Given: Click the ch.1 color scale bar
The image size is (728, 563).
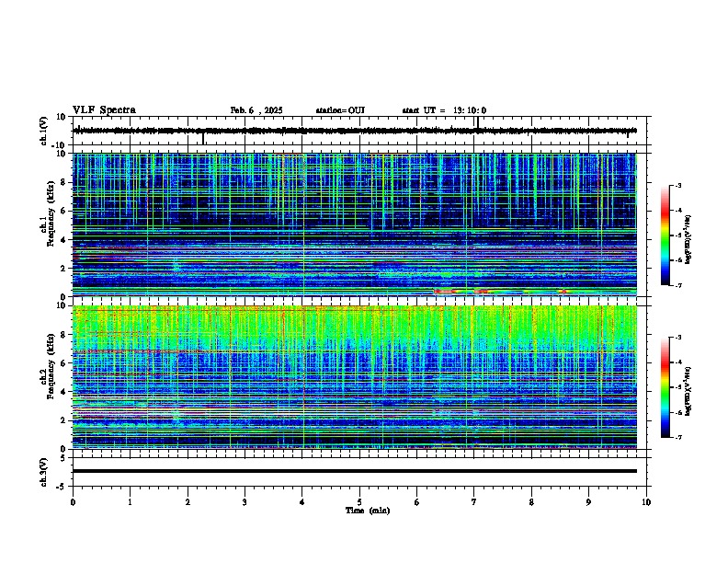Looking at the screenshot, I should pyautogui.click(x=665, y=236).
